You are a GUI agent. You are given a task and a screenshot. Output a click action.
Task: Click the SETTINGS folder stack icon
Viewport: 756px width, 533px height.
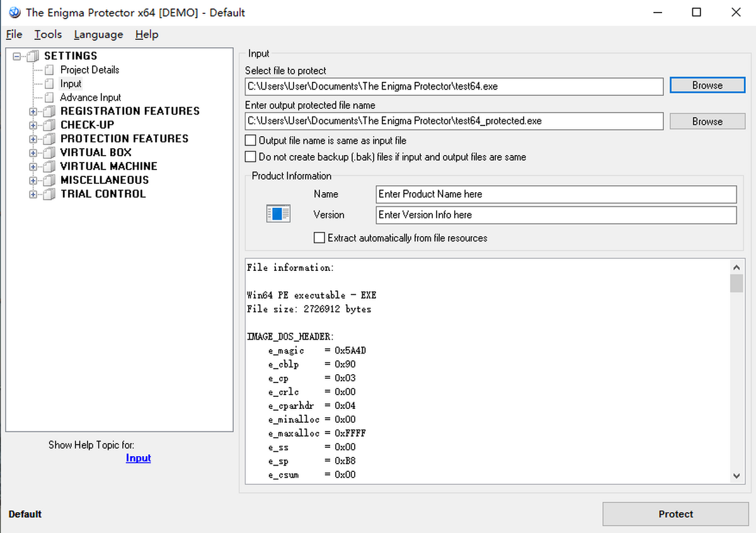click(33, 56)
